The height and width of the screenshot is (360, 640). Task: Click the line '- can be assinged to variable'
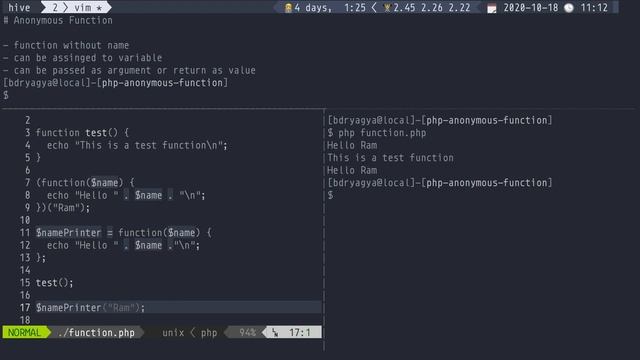[x=82, y=58]
